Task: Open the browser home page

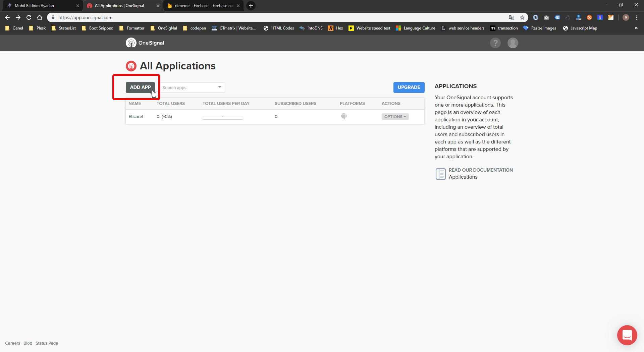Action: [40, 17]
